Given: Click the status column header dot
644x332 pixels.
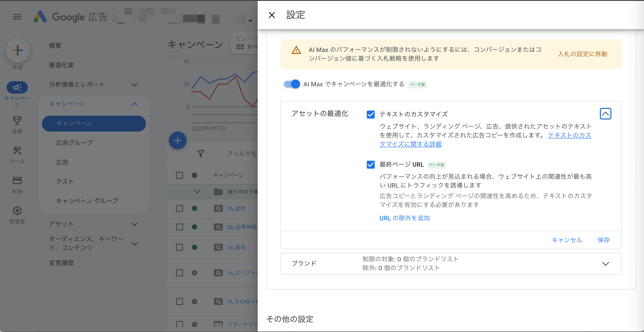Looking at the screenshot, I should pyautogui.click(x=194, y=175).
